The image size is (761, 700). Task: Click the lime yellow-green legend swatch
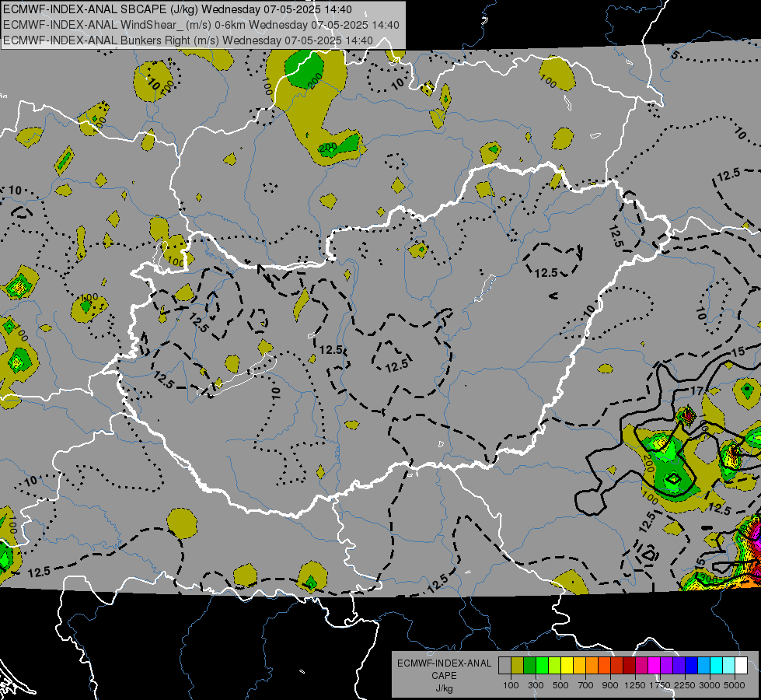tap(555, 666)
